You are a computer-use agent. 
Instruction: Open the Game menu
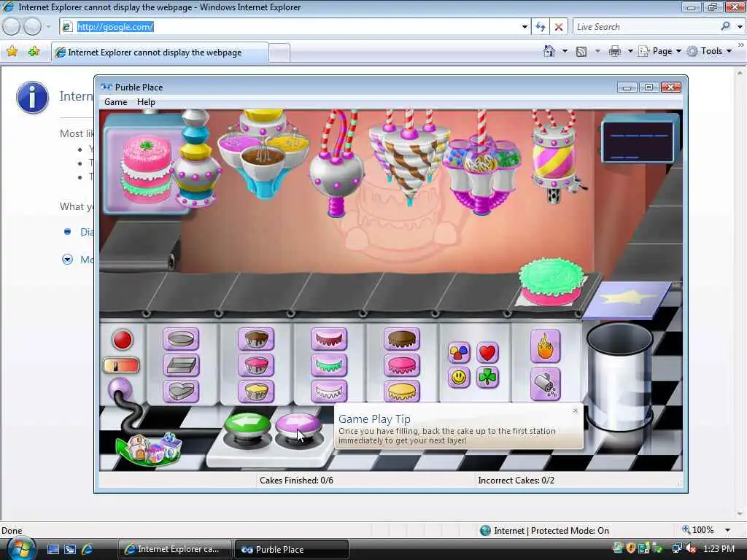pos(116,102)
